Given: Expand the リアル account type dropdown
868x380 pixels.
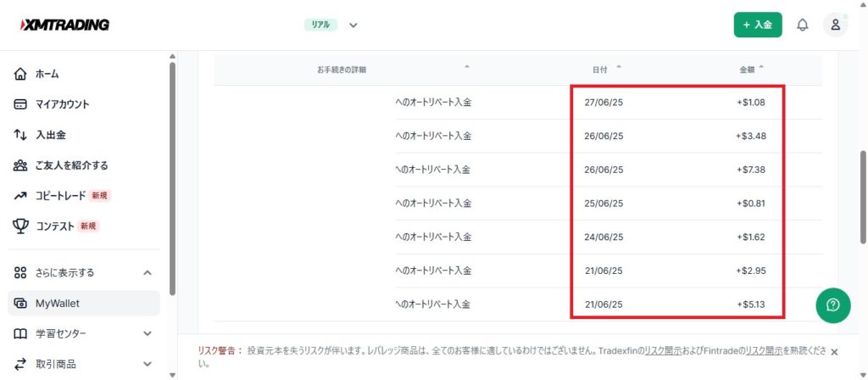Looking at the screenshot, I should click(353, 25).
